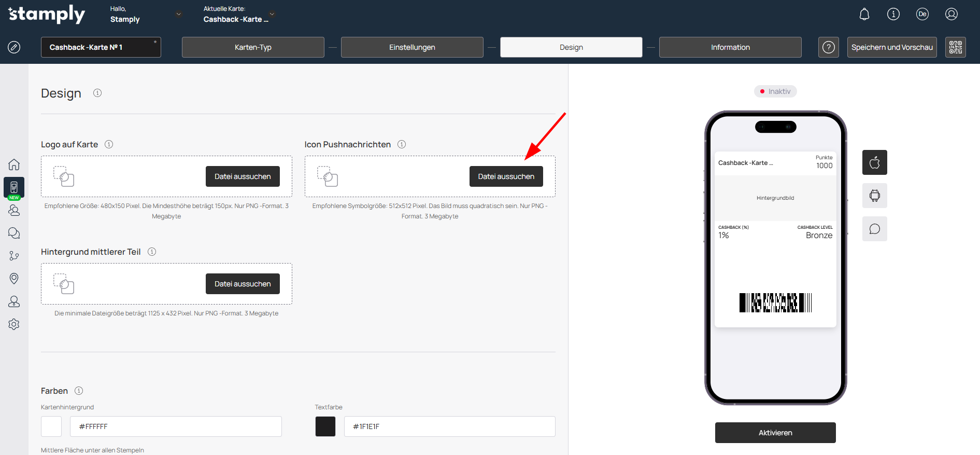Open the QR code icon button
The height and width of the screenshot is (455, 980).
[x=955, y=47]
